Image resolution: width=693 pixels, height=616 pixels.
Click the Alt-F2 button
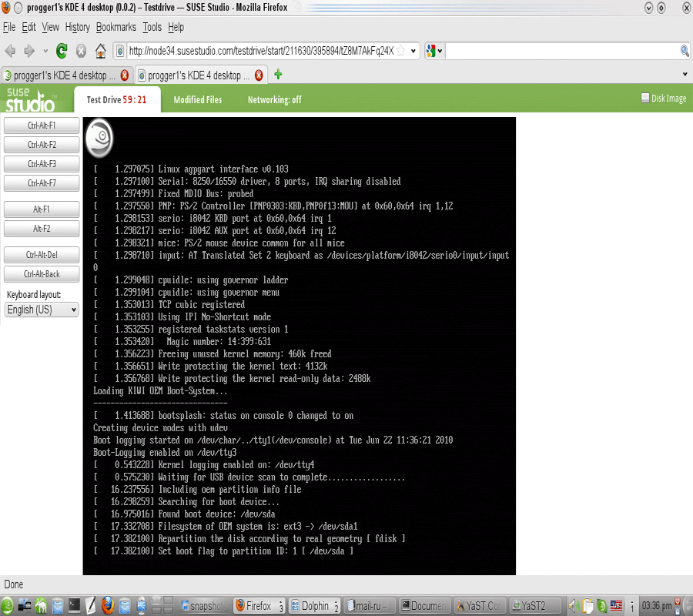(42, 229)
